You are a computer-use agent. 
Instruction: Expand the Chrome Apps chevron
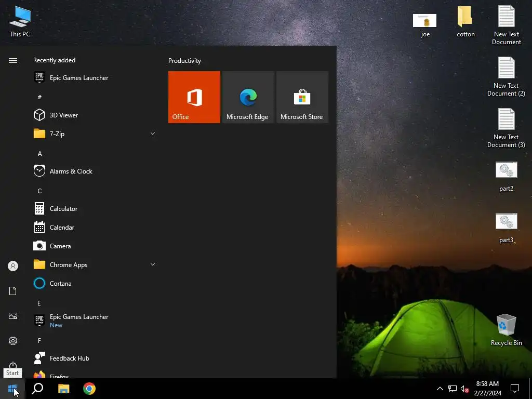pyautogui.click(x=153, y=264)
